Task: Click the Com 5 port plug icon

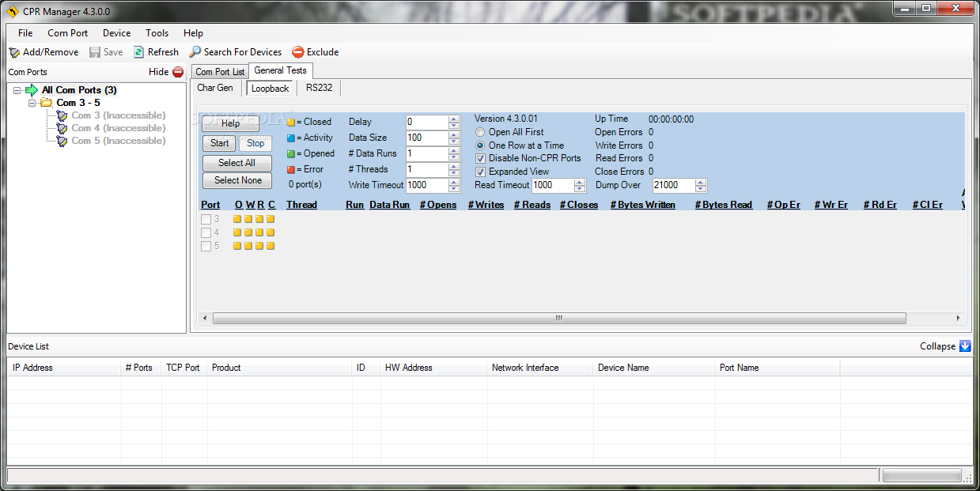Action: (x=62, y=141)
